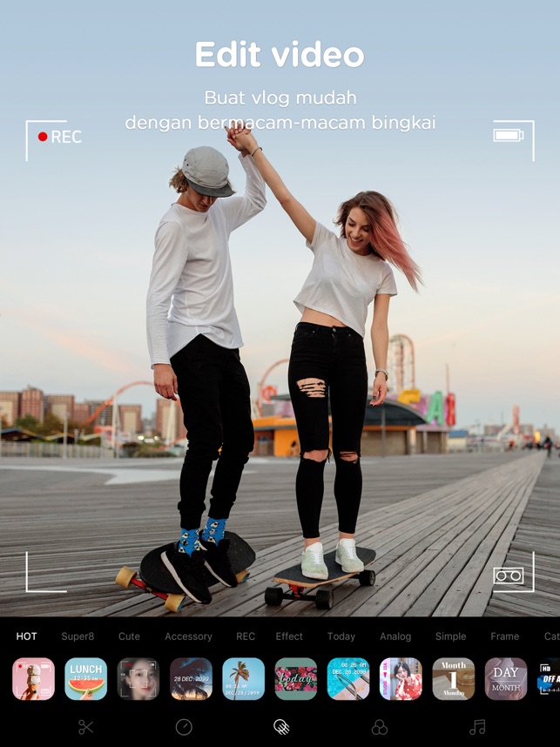The height and width of the screenshot is (747, 560).
Task: Switch to the Cute tab
Action: 129,636
